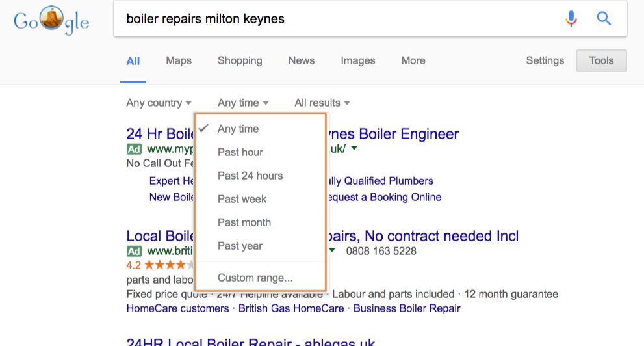Viewport: 644px width, 346px height.
Task: Open Custom range date picker
Action: [x=255, y=278]
